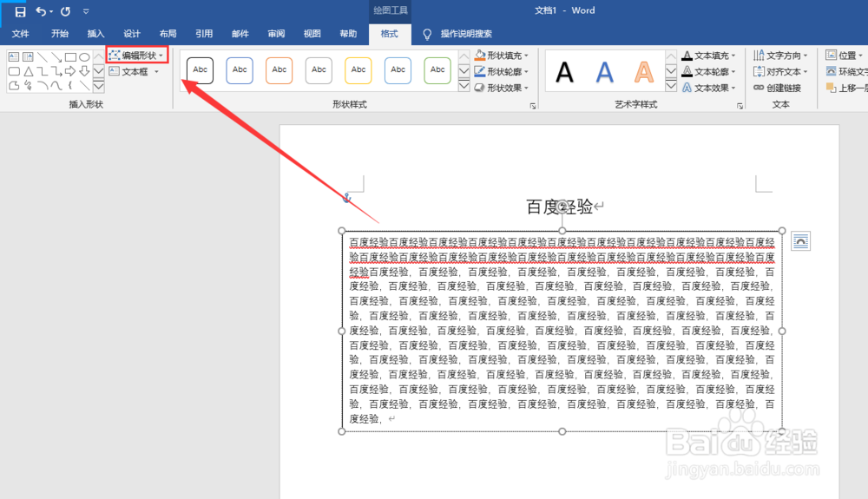Select the elbow arrow connector shape
868x499 pixels.
coord(56,71)
